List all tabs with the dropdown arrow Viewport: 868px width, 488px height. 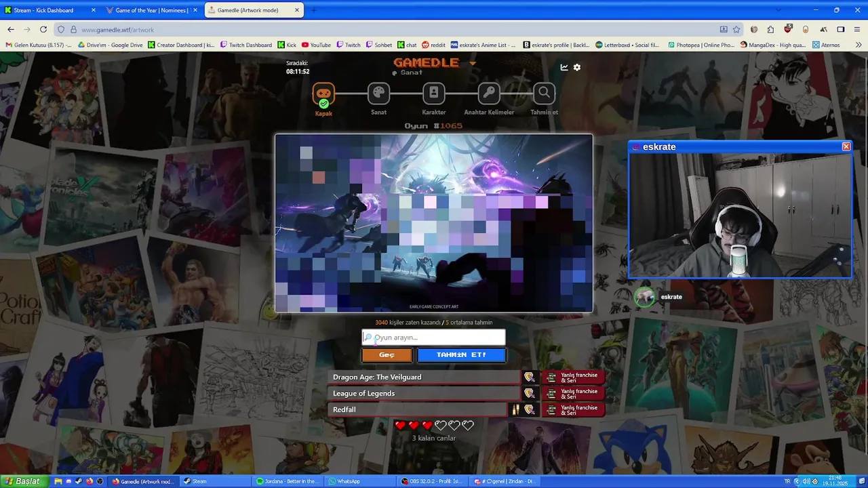pyautogui.click(x=778, y=10)
